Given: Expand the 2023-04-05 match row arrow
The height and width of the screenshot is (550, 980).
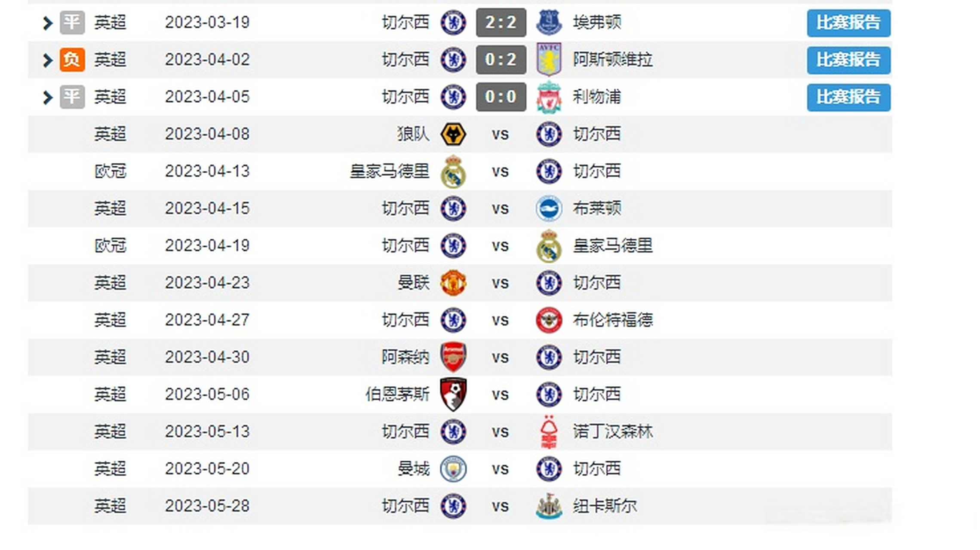Looking at the screenshot, I should (x=47, y=97).
